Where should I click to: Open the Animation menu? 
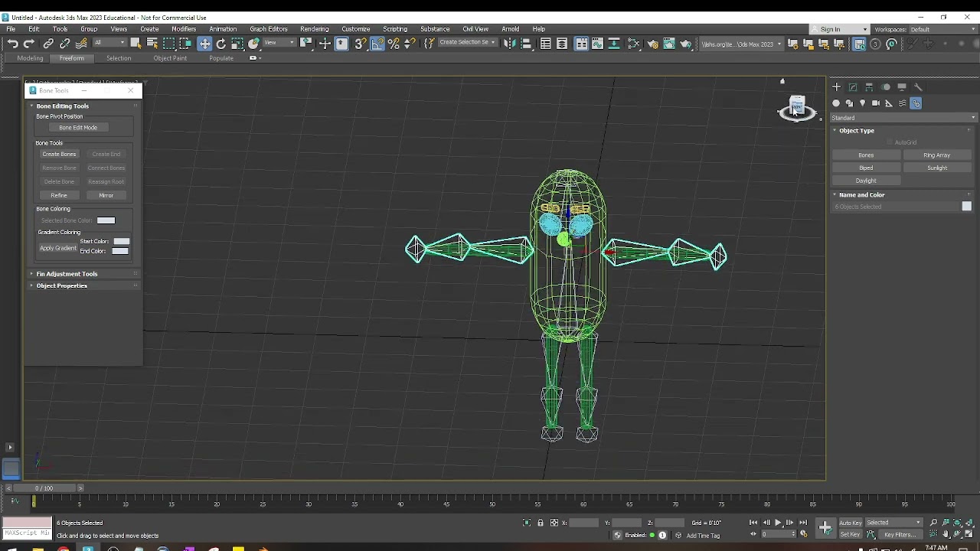coord(223,29)
